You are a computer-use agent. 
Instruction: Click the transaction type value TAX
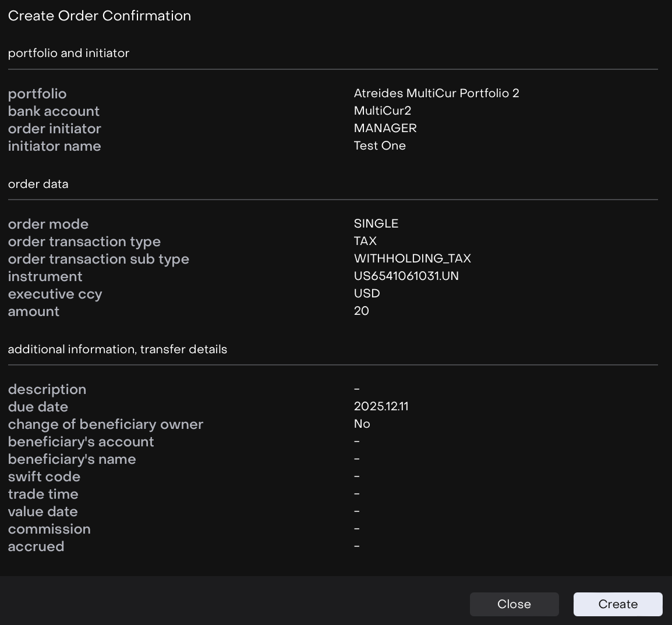[x=365, y=241]
